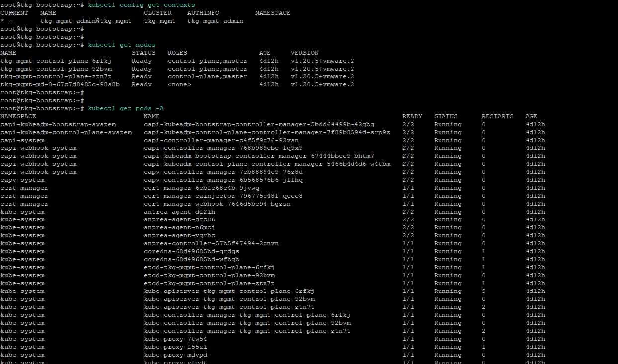618x364 pixels.
Task: Select pod etcd-tkg-mgmt-control-plane-6rfkj
Action: (x=209, y=267)
